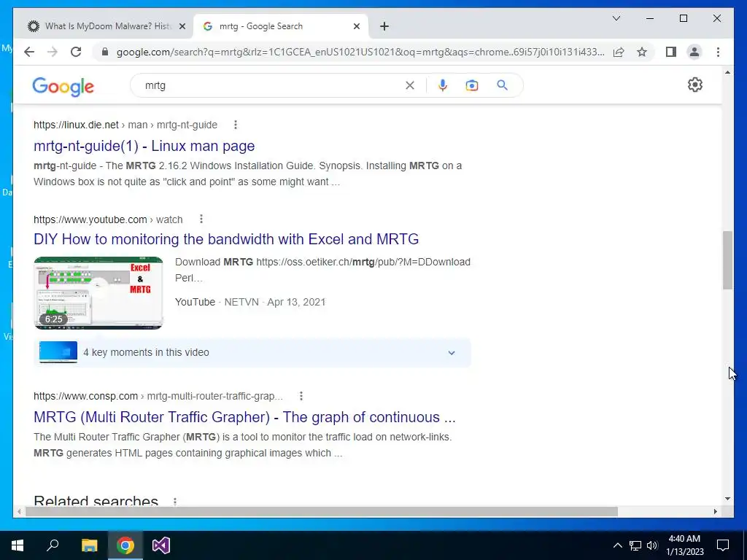The width and height of the screenshot is (747, 560).
Task: Open Chrome side panel
Action: tap(671, 52)
